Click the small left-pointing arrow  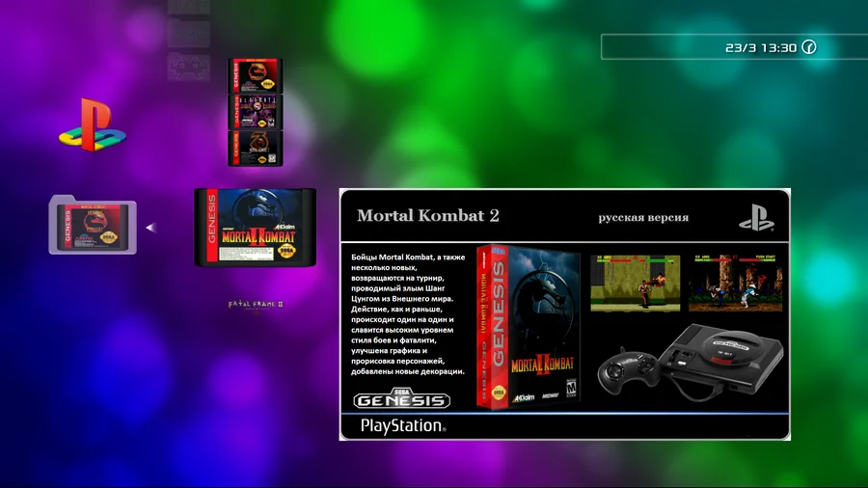tap(149, 228)
